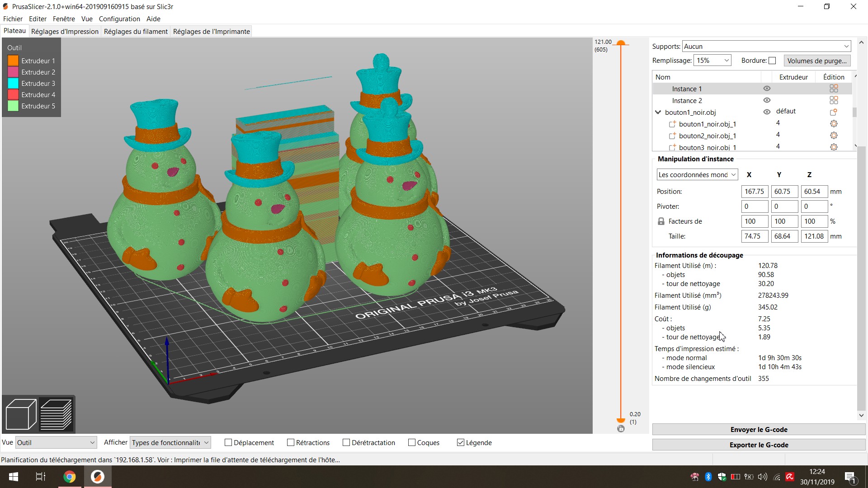Switch to Réglages d'Impression tab
868x488 pixels.
pyautogui.click(x=65, y=32)
